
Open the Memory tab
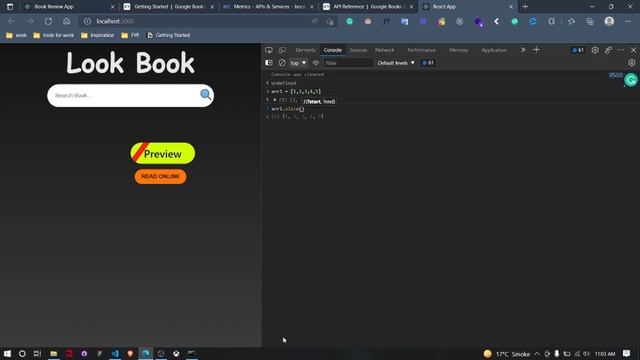click(x=458, y=50)
